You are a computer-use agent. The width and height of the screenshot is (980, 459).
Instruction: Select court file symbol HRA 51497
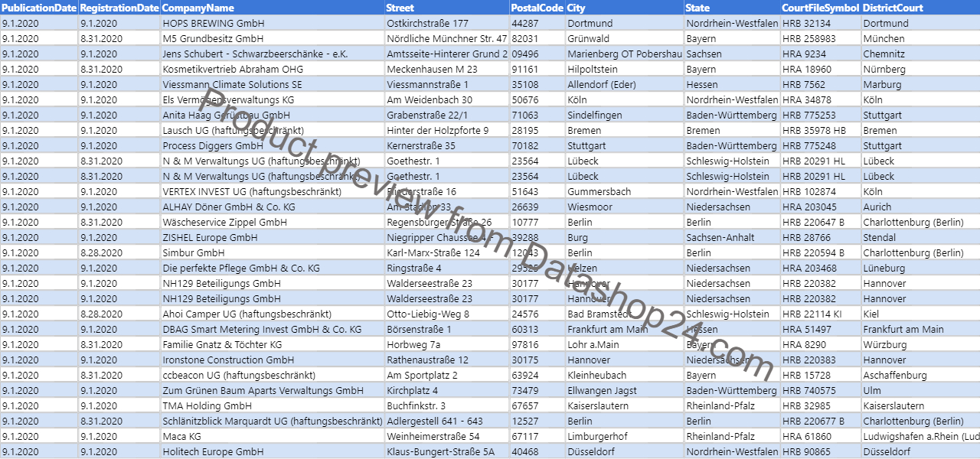tap(821, 329)
